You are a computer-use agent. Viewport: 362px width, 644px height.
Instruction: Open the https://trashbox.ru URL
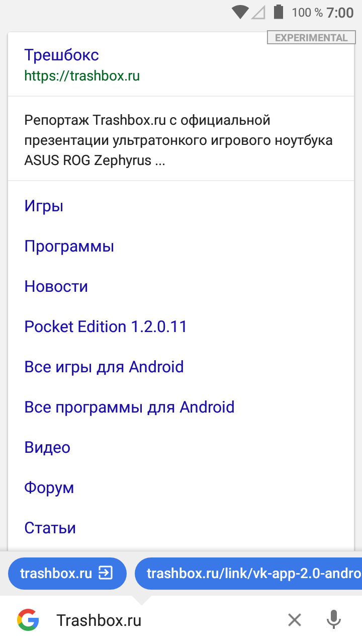point(82,76)
